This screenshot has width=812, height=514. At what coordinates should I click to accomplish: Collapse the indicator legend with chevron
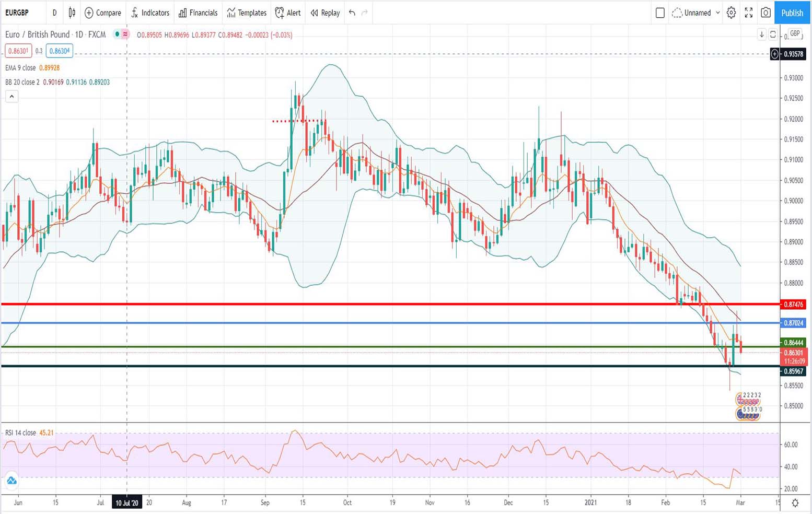click(11, 96)
